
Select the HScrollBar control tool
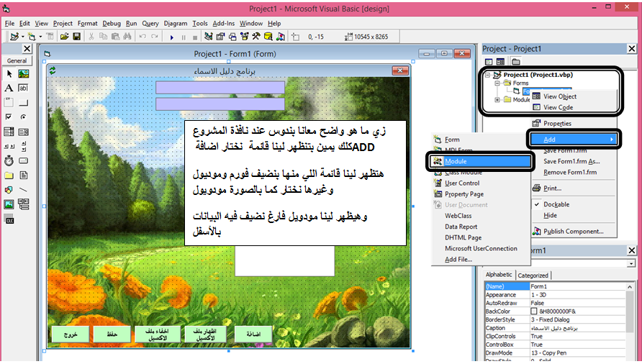pyautogui.click(x=9, y=146)
